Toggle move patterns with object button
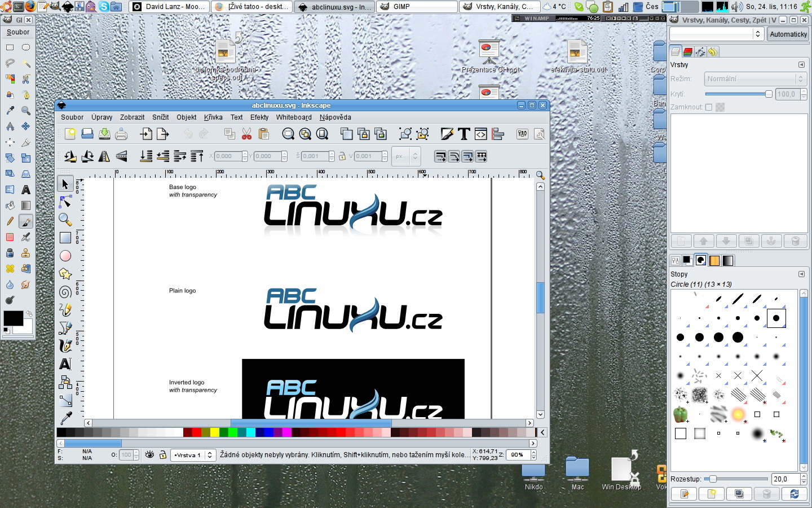The image size is (812, 508). coord(481,156)
